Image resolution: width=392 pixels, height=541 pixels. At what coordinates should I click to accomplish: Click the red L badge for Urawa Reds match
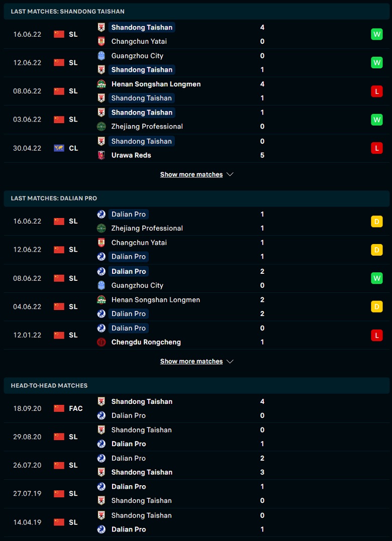pyautogui.click(x=377, y=148)
